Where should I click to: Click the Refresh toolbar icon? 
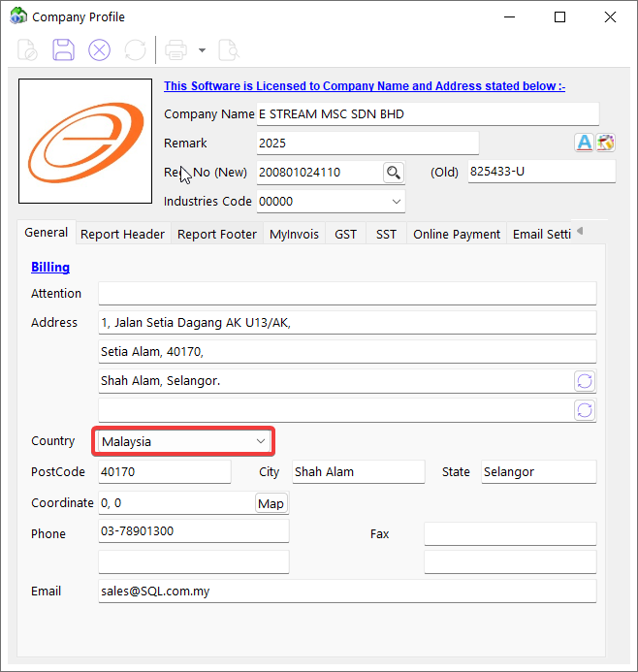(x=135, y=49)
